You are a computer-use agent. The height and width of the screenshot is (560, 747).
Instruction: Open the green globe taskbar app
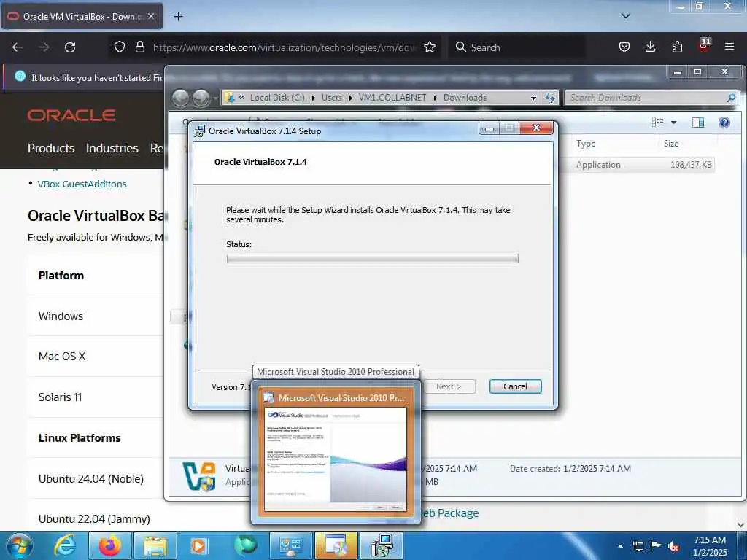(245, 545)
